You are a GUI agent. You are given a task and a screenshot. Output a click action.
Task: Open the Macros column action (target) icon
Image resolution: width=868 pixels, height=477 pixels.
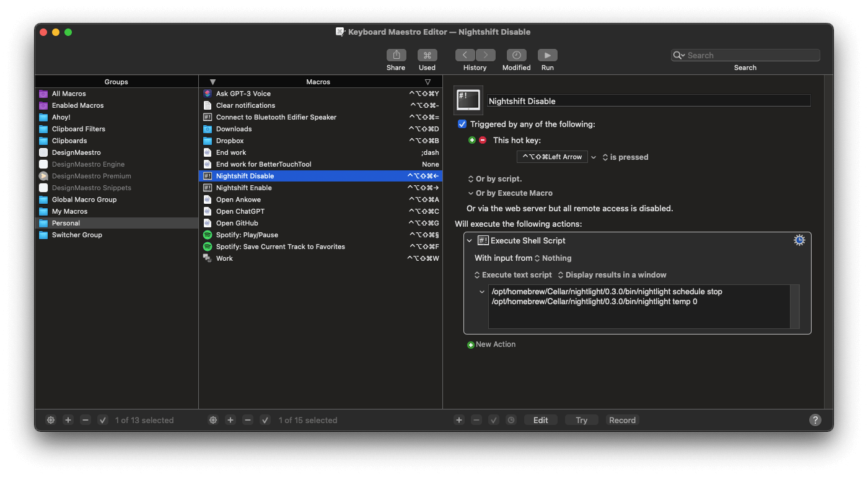[213, 420]
